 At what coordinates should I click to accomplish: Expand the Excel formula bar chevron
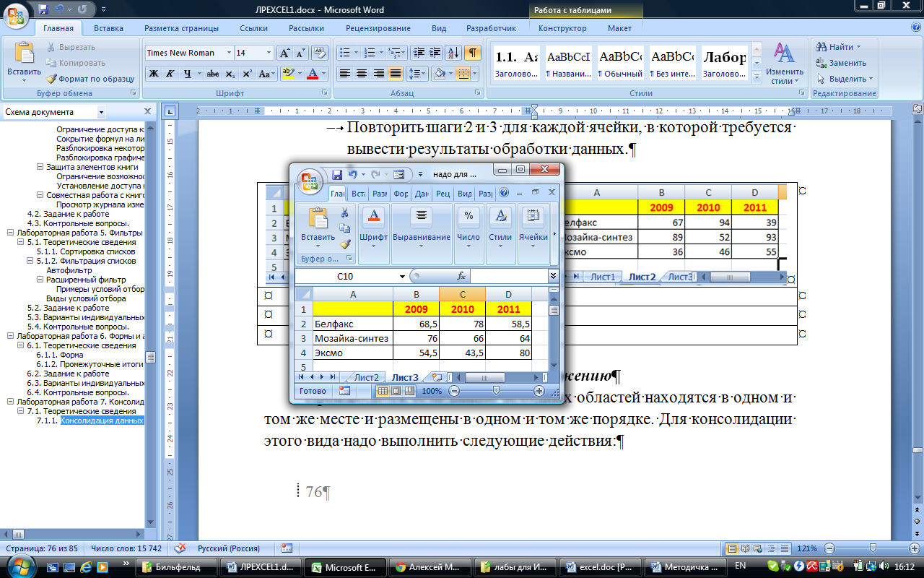pos(553,276)
